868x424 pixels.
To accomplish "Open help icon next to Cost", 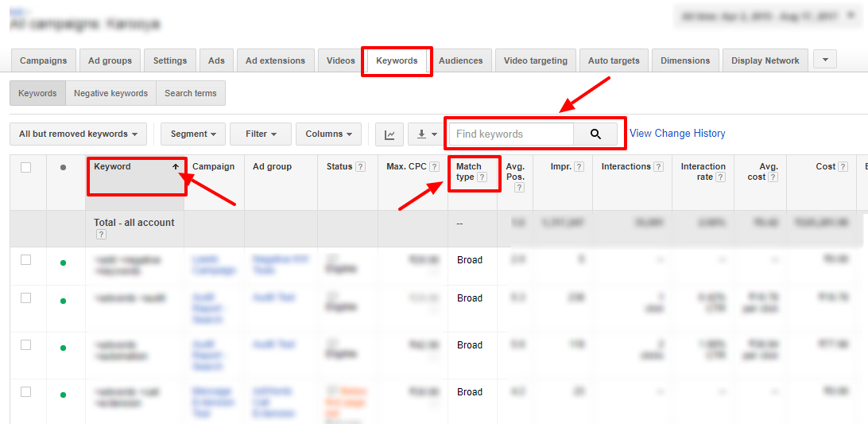I will click(843, 167).
